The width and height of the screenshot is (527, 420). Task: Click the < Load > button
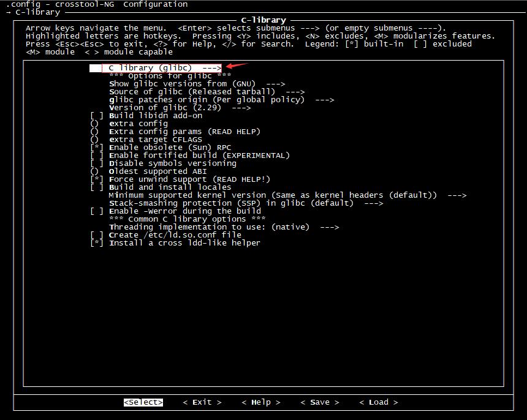pyautogui.click(x=379, y=402)
